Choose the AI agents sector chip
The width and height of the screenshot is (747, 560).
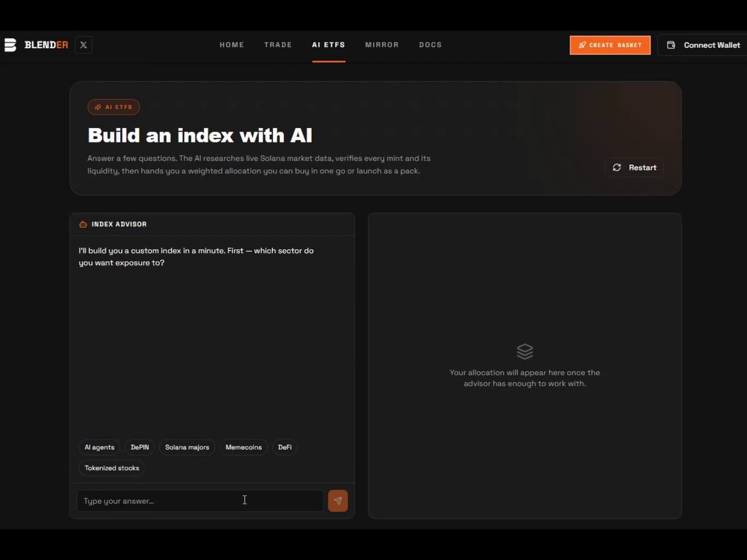click(x=100, y=447)
